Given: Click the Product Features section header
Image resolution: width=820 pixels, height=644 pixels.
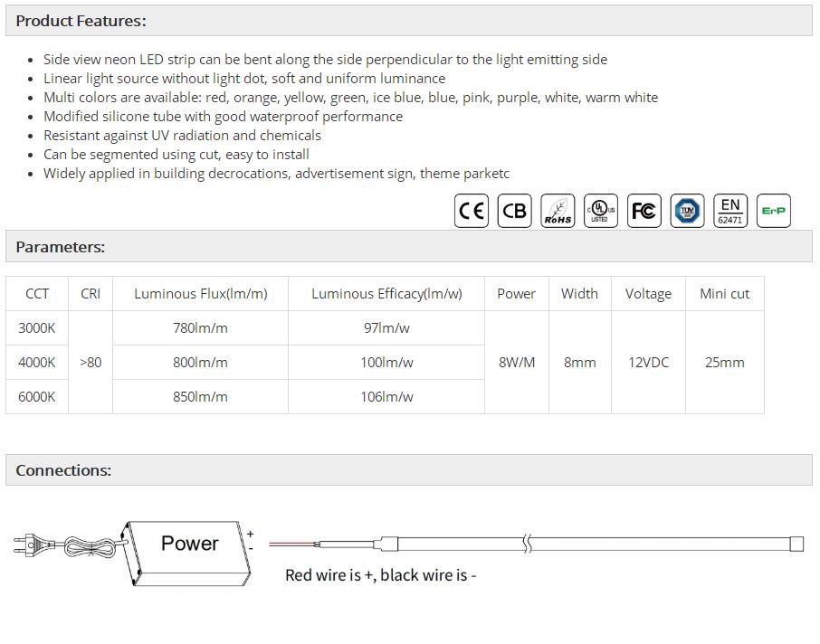Looking at the screenshot, I should click(x=81, y=21).
